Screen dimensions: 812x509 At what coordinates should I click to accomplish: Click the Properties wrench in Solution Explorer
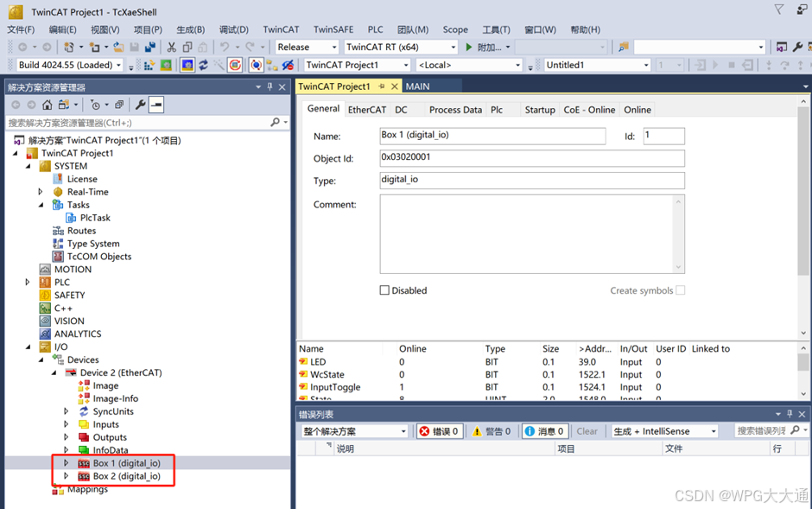[140, 105]
